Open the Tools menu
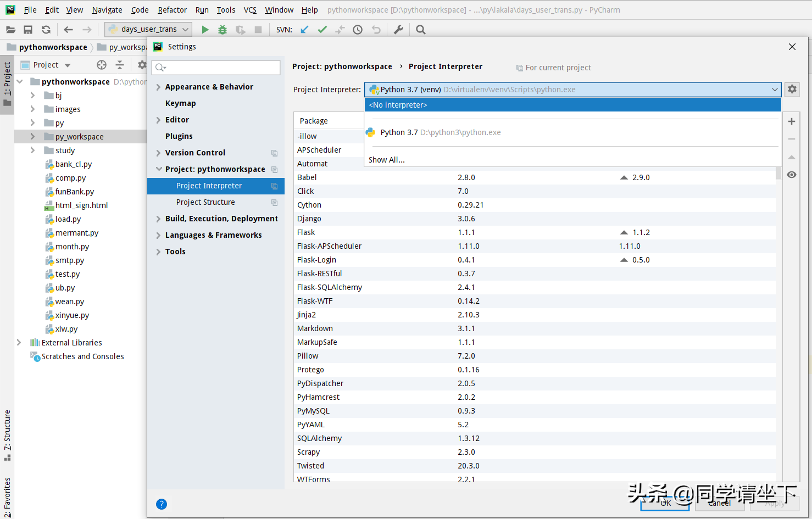 click(226, 10)
